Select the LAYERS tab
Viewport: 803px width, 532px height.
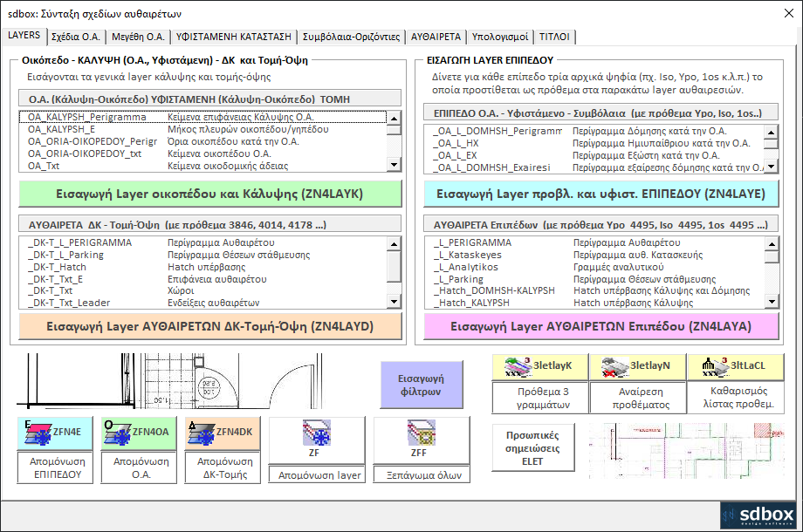pos(24,35)
